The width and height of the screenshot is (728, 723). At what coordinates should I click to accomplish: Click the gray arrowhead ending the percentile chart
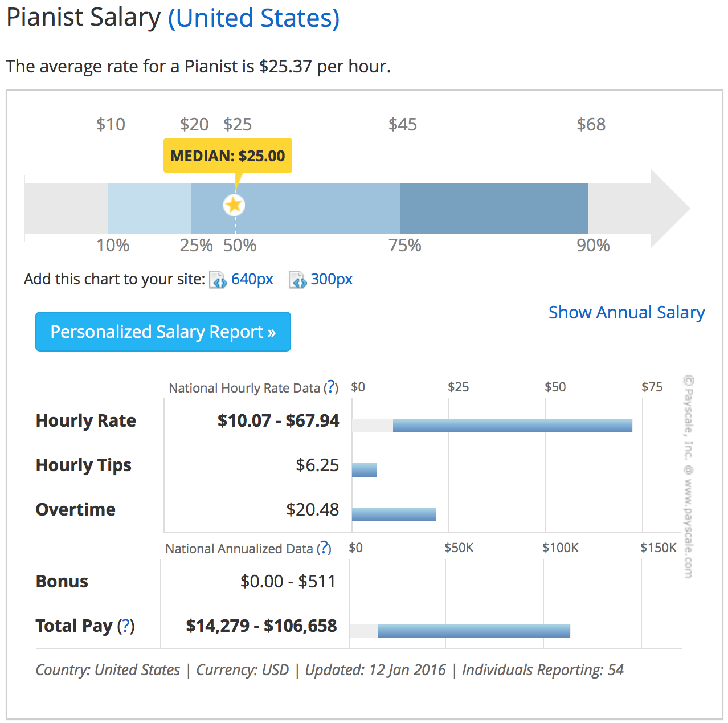(x=668, y=209)
